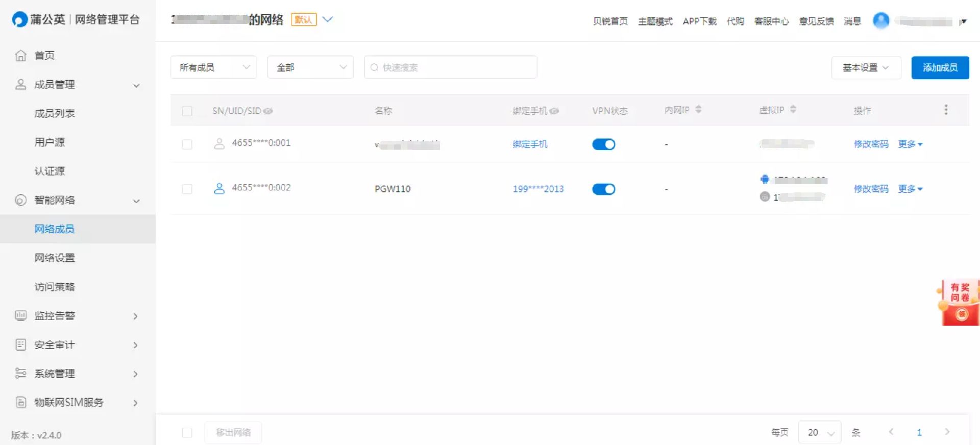980x445 pixels.
Task: Check the select-all checkbox in table header
Action: coord(187,111)
